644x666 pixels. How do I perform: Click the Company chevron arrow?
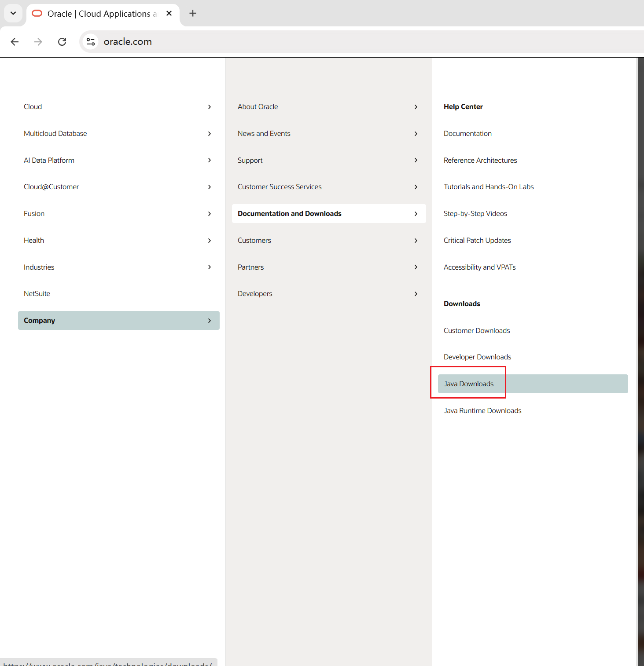210,321
